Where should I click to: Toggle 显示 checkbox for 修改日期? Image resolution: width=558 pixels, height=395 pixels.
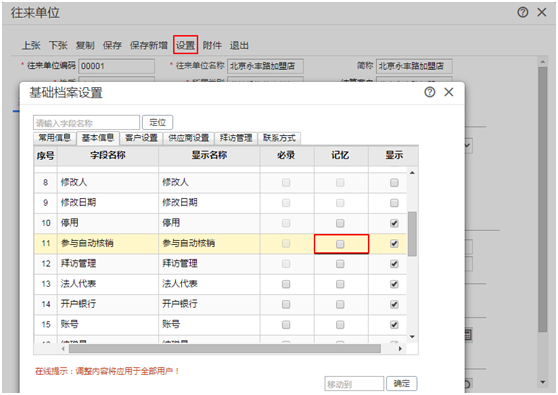pyautogui.click(x=394, y=203)
